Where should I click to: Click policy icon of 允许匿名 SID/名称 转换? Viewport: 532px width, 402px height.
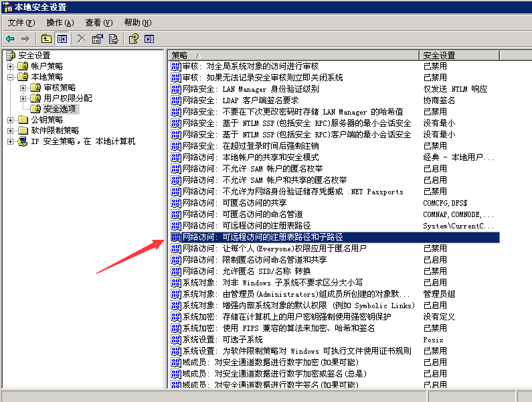pyautogui.click(x=176, y=271)
